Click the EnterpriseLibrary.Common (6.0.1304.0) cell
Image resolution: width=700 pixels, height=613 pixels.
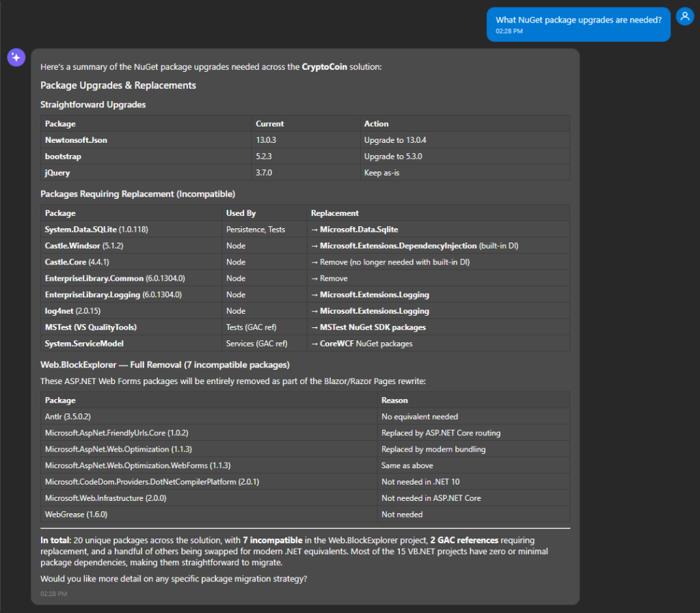tap(131, 278)
